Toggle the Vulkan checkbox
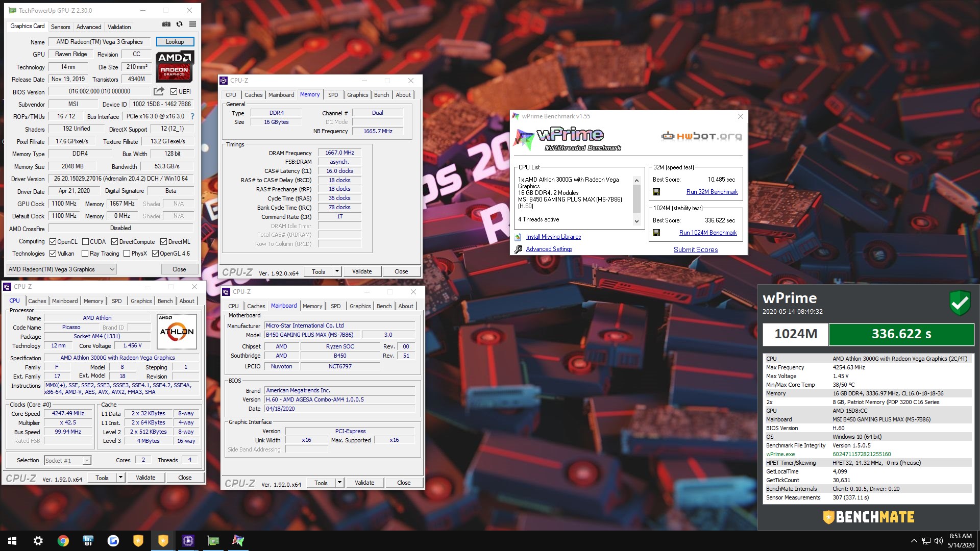Screen dimensions: 980x551 click(53, 254)
